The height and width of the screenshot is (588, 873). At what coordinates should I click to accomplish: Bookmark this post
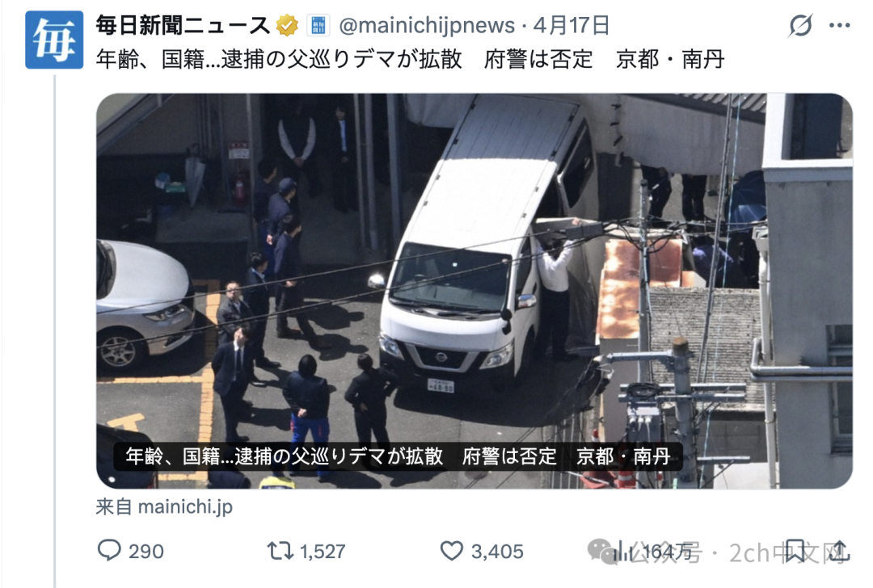click(795, 551)
